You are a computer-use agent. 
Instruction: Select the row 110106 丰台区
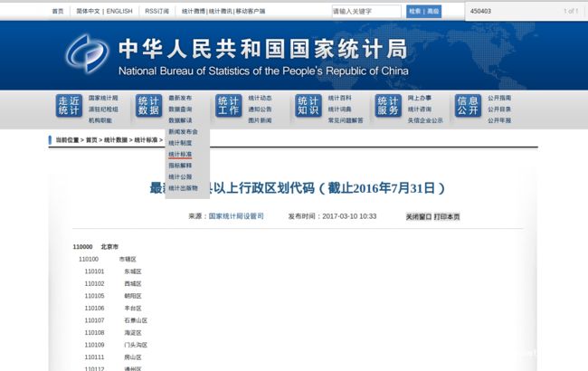tap(113, 309)
